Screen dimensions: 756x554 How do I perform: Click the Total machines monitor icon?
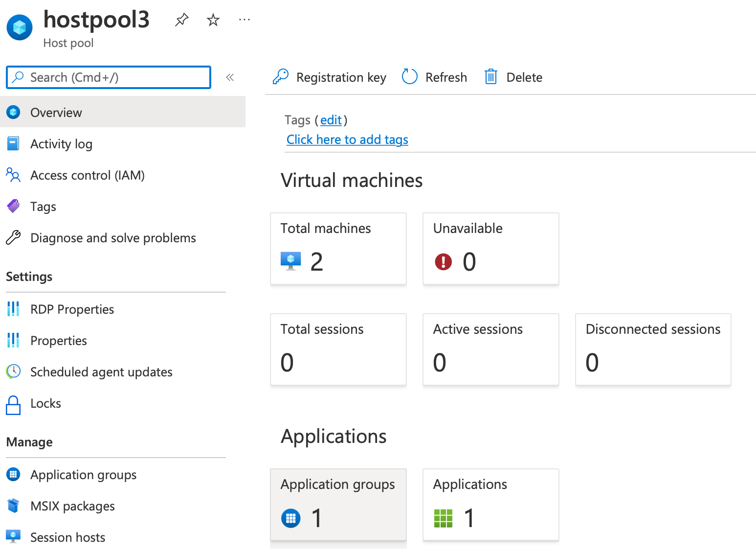291,261
